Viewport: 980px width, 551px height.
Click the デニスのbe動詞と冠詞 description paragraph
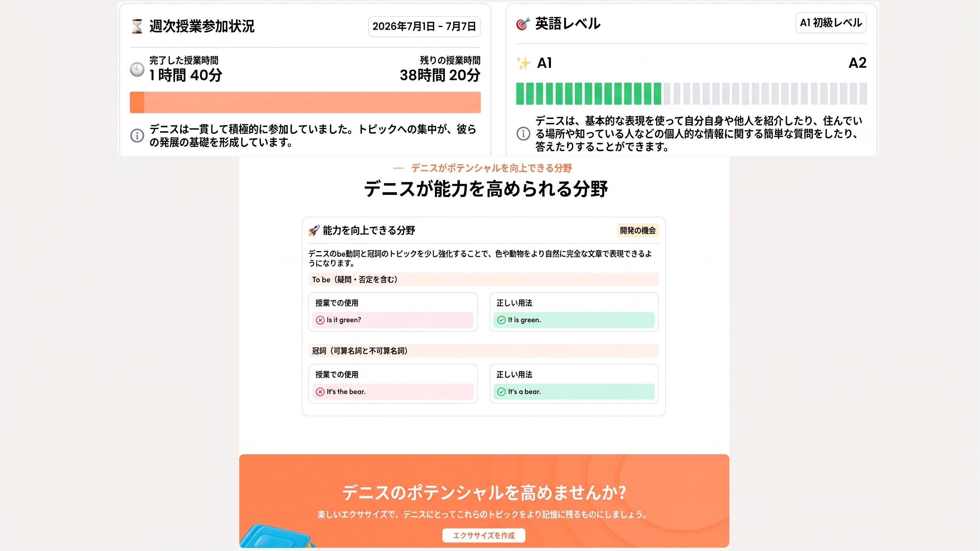pos(480,258)
